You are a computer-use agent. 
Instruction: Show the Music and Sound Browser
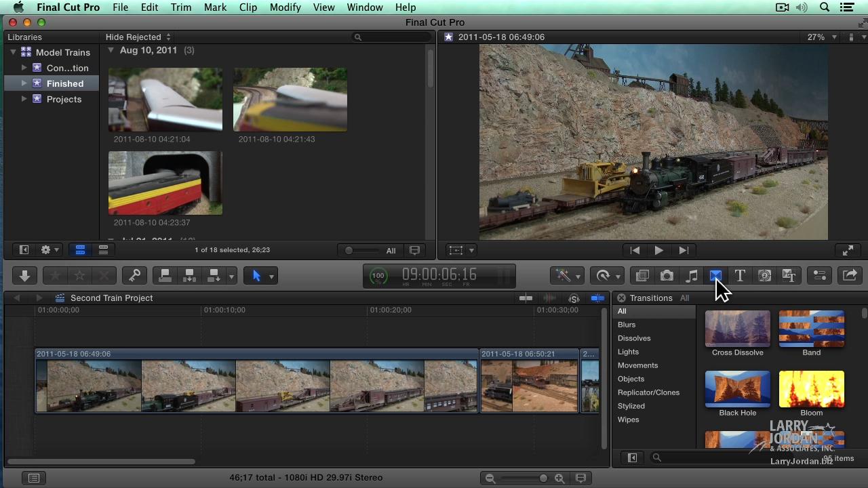click(x=691, y=276)
